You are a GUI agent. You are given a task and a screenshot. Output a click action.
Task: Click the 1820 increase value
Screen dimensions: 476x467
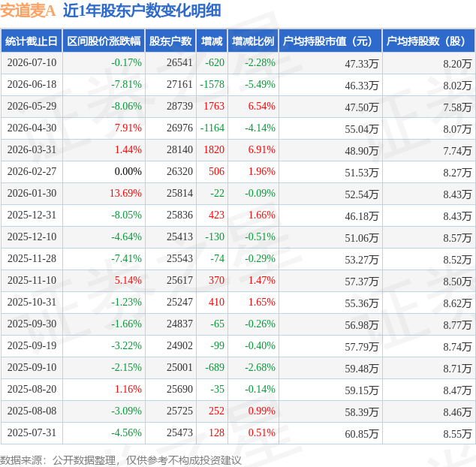coord(214,149)
